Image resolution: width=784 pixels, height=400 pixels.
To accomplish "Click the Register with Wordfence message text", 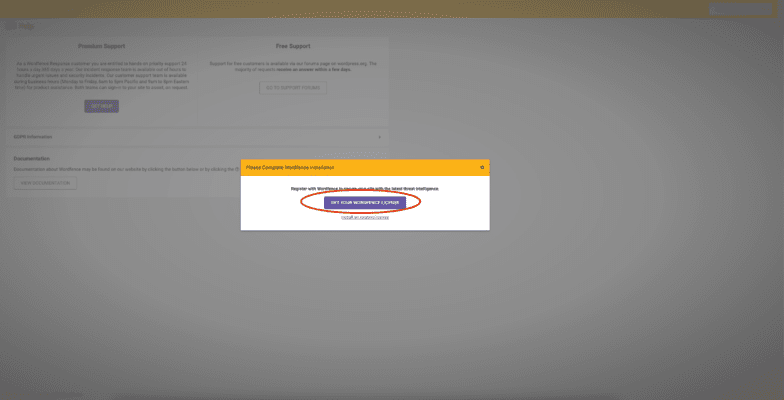I will 364,188.
